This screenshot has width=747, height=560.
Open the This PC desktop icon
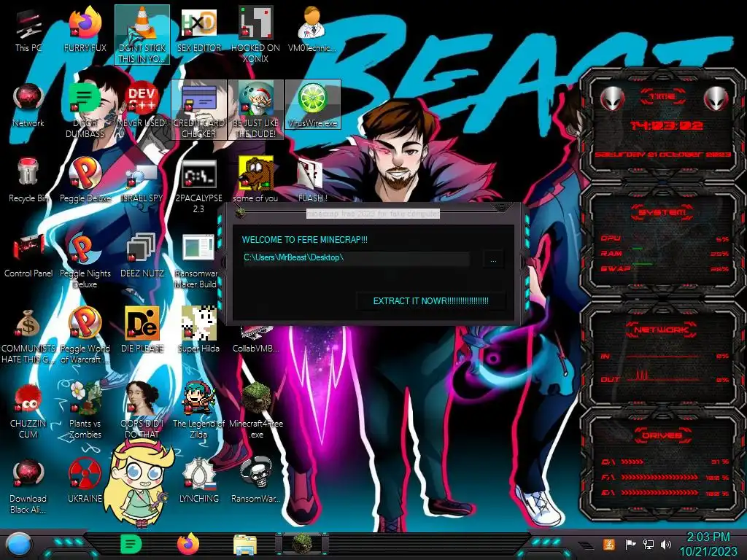28,30
